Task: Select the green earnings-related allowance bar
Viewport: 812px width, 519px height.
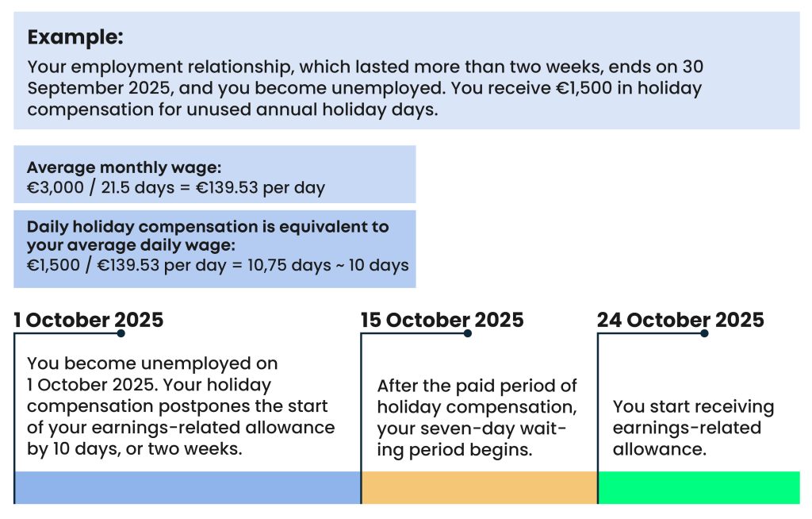Action: coord(699,487)
